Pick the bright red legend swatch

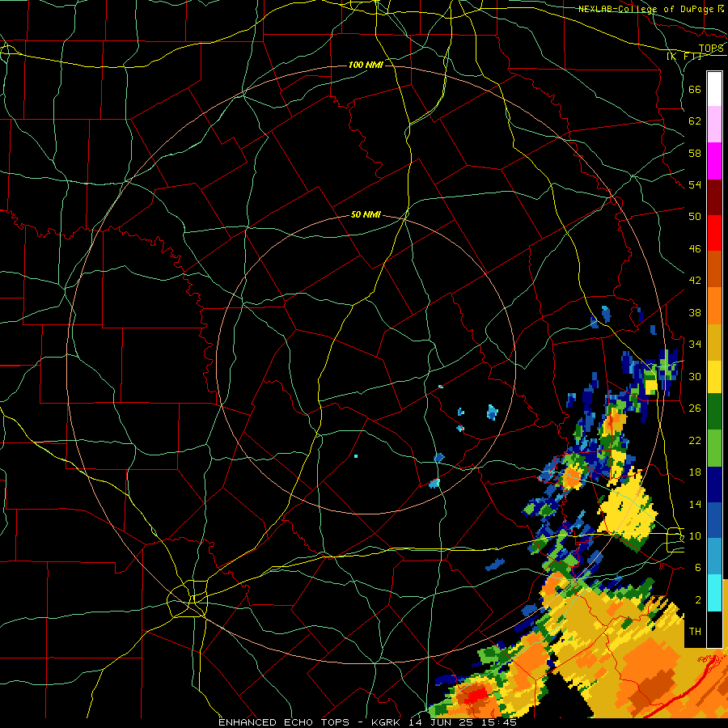[x=714, y=233]
